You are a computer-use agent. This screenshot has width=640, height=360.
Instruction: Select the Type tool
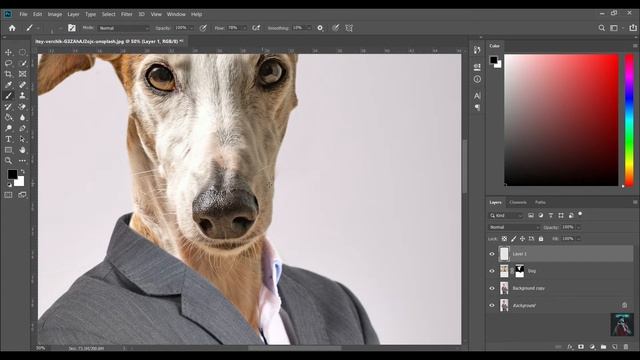pos(8,139)
